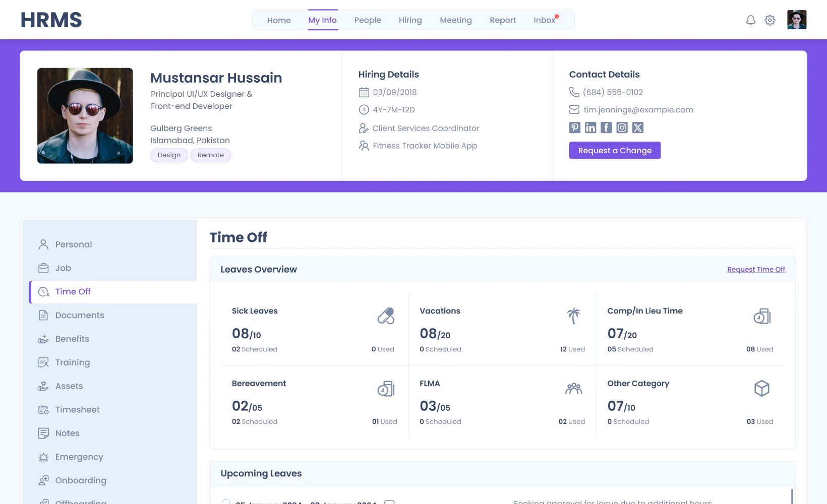Select the My Info tab
This screenshot has width=827, height=504.
322,20
